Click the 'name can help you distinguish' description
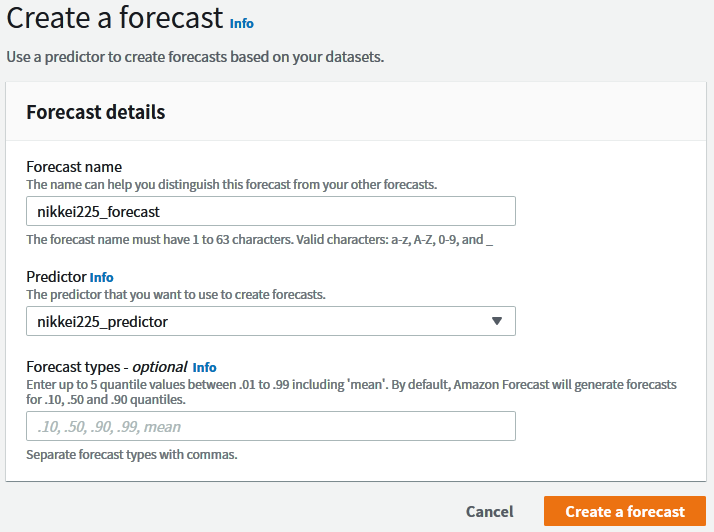The height and width of the screenshot is (532, 714). pos(231,185)
